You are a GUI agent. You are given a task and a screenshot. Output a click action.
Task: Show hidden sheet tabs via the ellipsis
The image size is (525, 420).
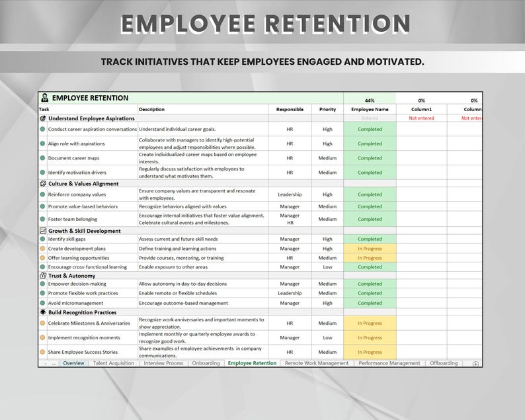[54, 363]
